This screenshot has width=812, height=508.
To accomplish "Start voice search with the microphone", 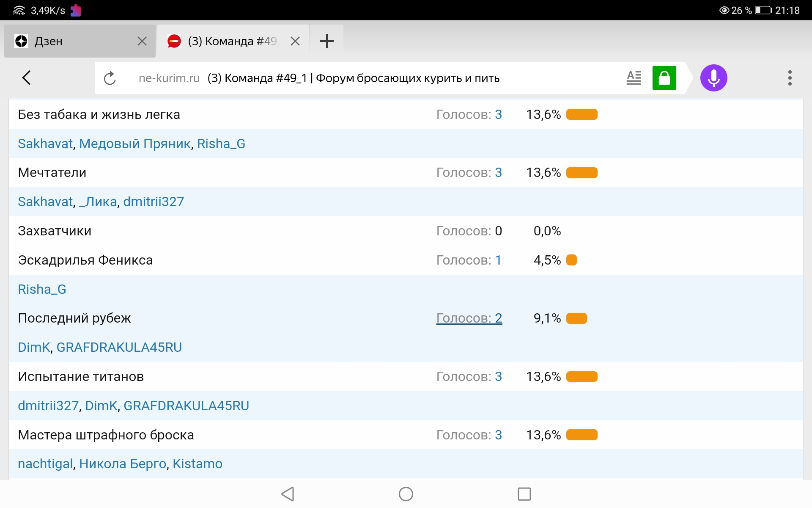I will coord(713,78).
